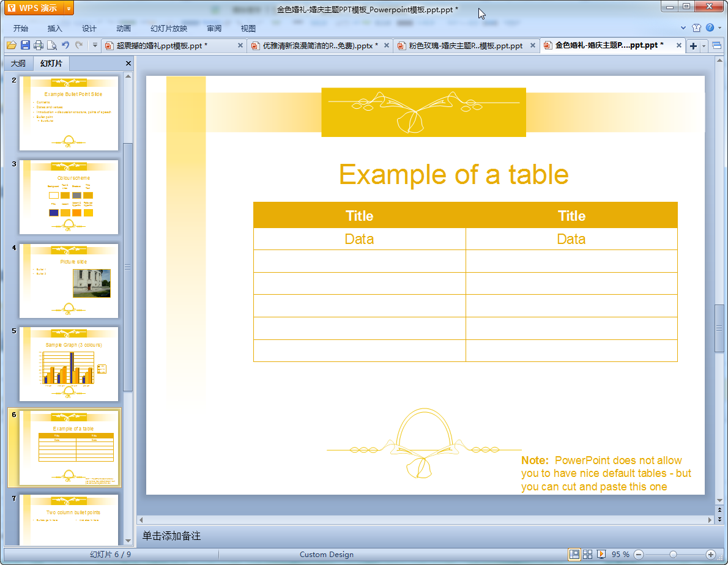Select slide 4 thumbnail (Picture slide)
The height and width of the screenshot is (565, 728).
tap(69, 281)
